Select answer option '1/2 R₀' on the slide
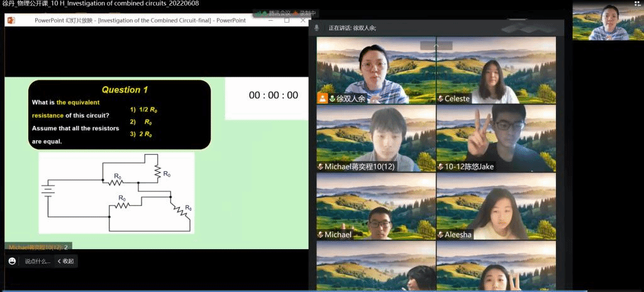The height and width of the screenshot is (292, 644). point(144,109)
